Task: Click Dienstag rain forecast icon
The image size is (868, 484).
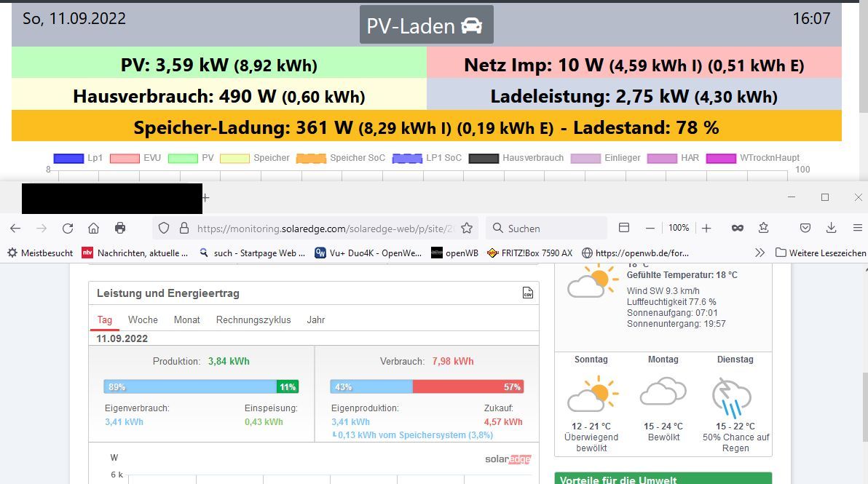Action: pos(733,398)
